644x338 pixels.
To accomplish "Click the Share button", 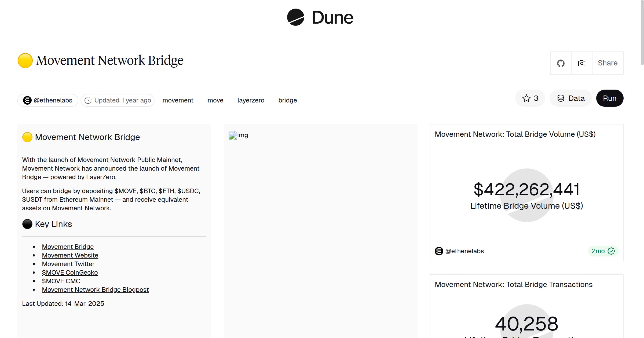I will (x=608, y=63).
